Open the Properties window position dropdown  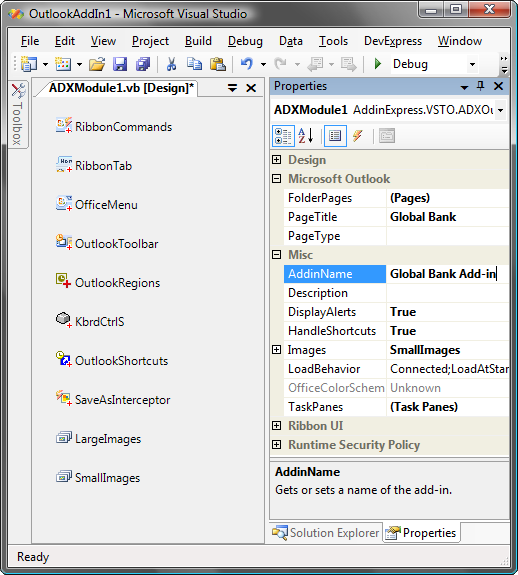(x=464, y=87)
